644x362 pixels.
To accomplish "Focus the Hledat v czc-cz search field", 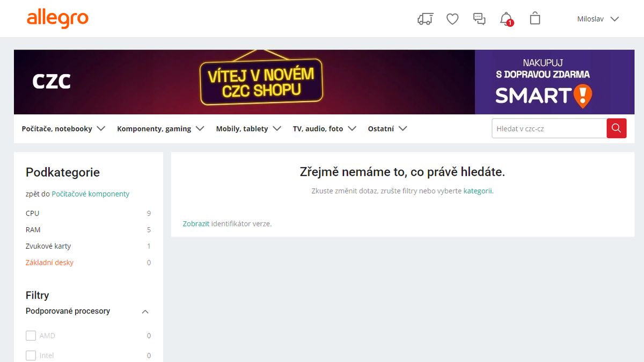I will coord(549,128).
